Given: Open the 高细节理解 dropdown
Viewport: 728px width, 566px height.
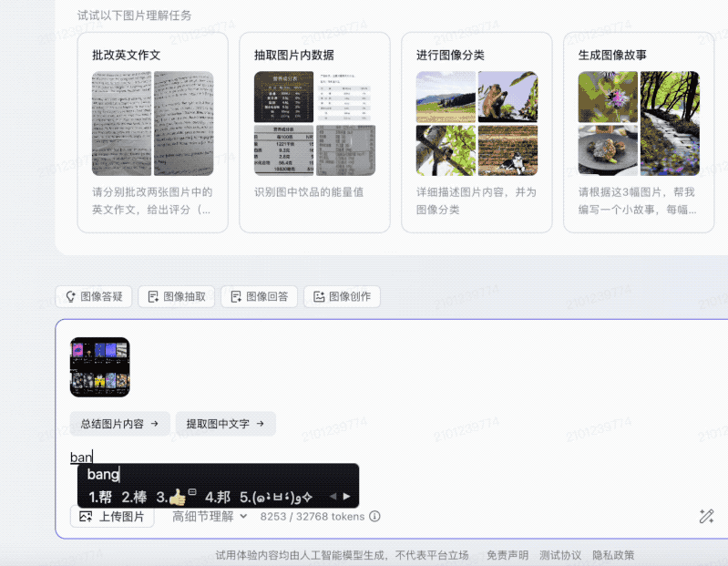Looking at the screenshot, I should [210, 516].
